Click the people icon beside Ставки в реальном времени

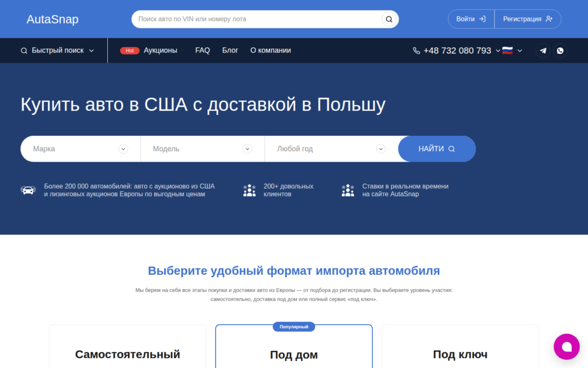347,190
